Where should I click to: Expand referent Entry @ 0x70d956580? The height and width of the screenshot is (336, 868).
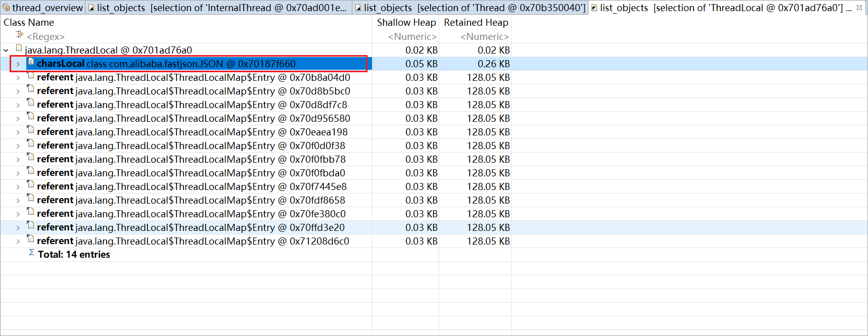click(18, 119)
